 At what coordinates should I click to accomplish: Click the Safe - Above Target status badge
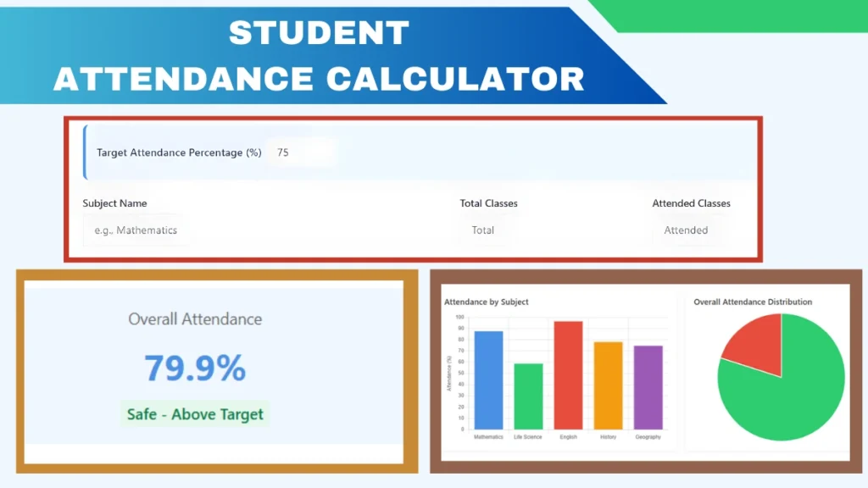point(194,414)
